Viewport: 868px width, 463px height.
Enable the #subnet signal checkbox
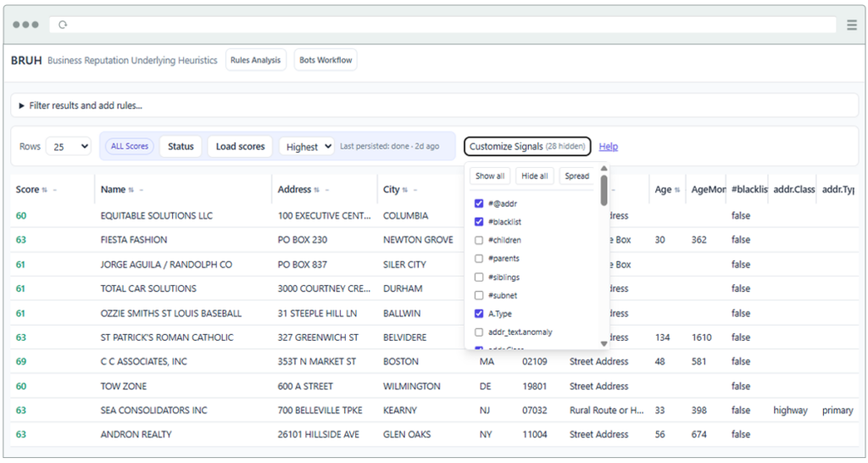[479, 295]
